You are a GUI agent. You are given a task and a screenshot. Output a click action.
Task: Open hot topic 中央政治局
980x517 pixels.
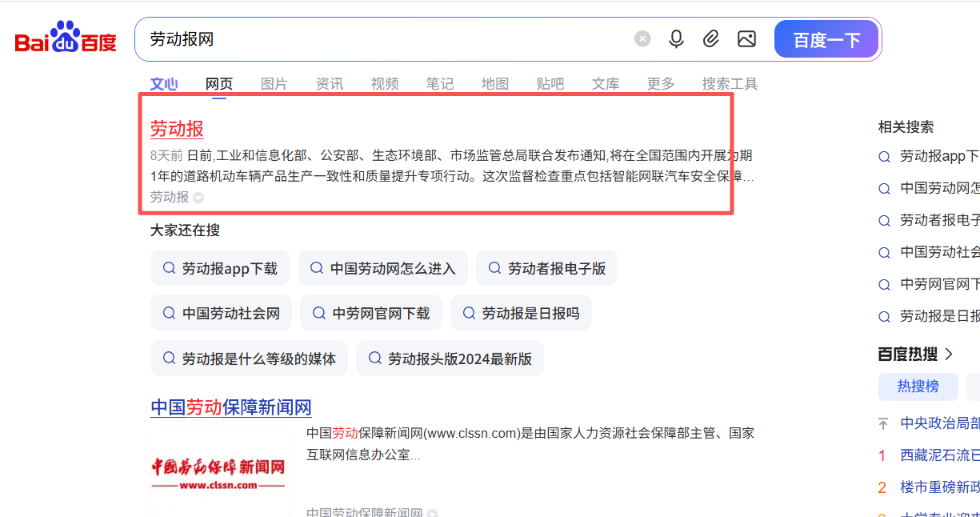point(939,423)
